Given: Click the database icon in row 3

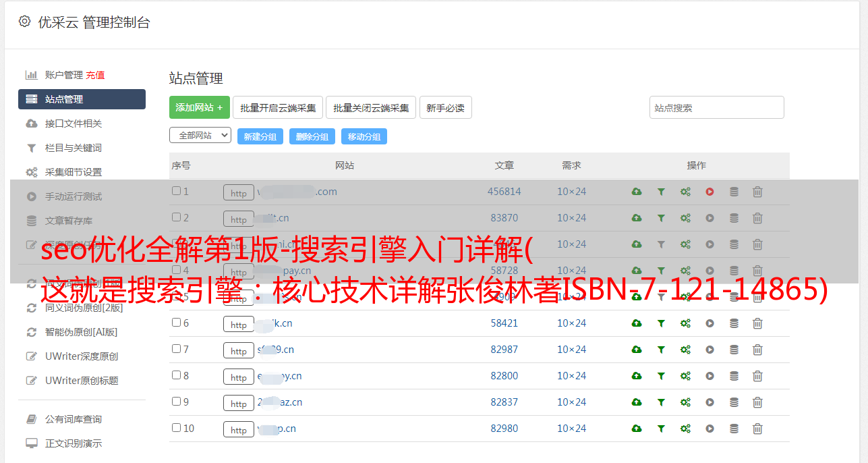Looking at the screenshot, I should click(734, 244).
